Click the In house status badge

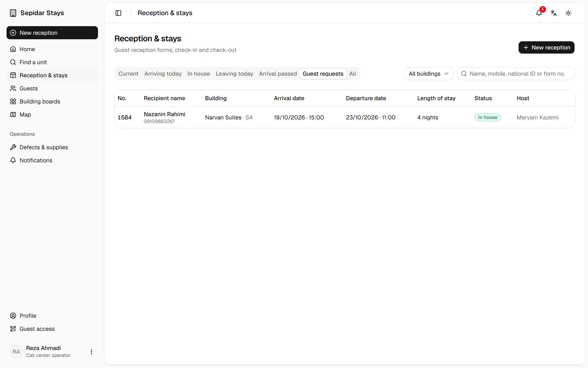pos(488,117)
